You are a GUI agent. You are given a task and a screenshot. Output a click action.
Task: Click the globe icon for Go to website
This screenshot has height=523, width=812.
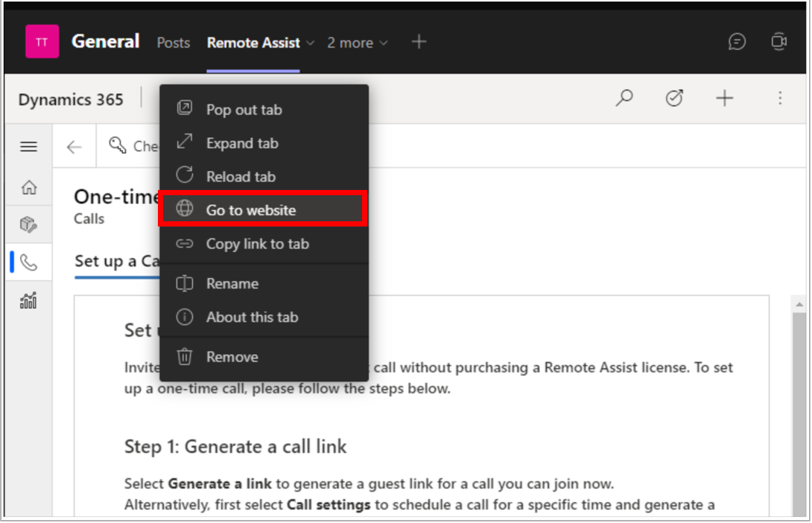tap(184, 209)
